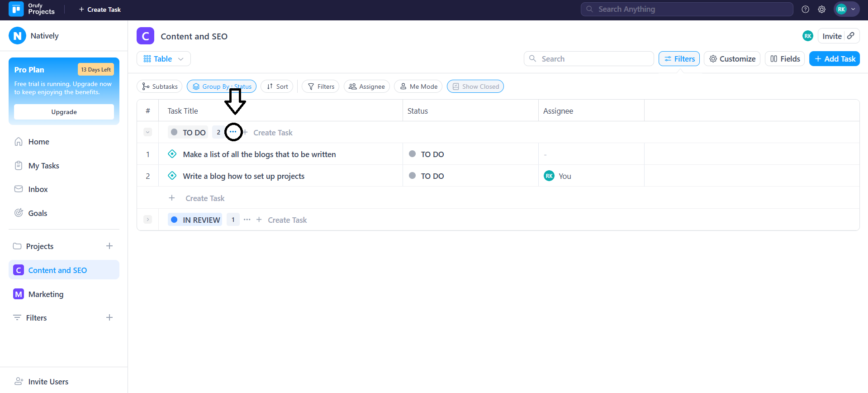Click task type icon for blog setup task
Screen dimensions: 868x393
[x=172, y=176]
